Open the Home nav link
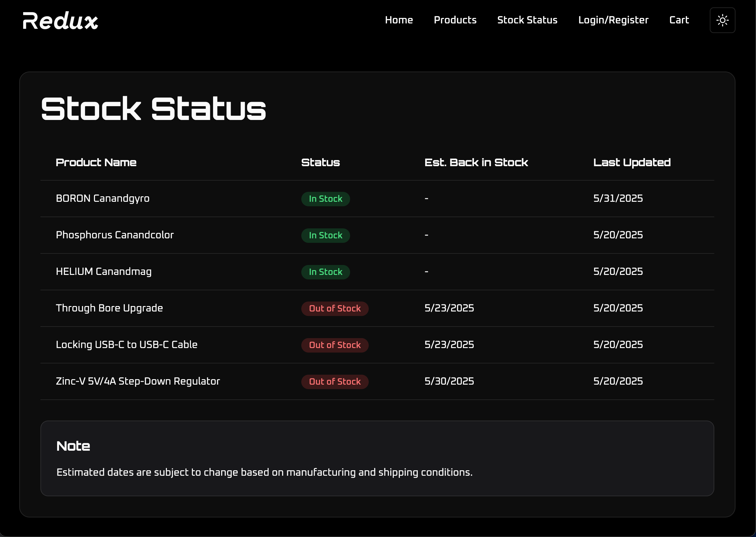 [x=399, y=20]
